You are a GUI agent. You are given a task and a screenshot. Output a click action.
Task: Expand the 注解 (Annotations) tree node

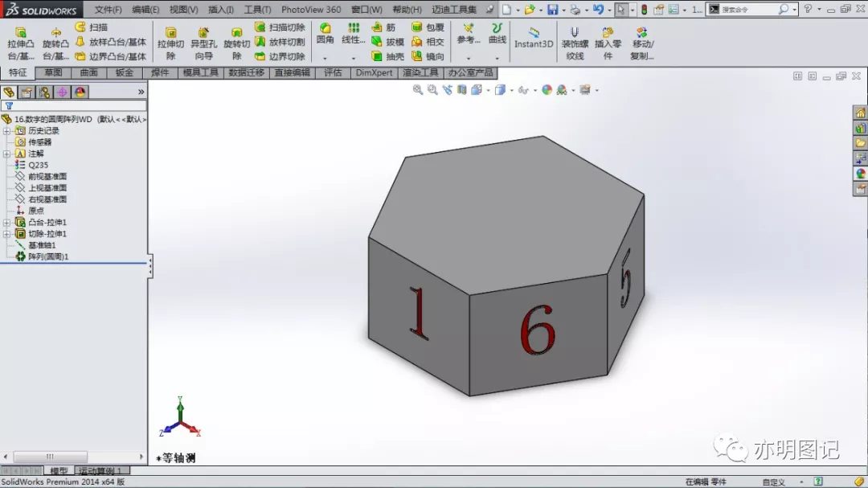pos(6,154)
